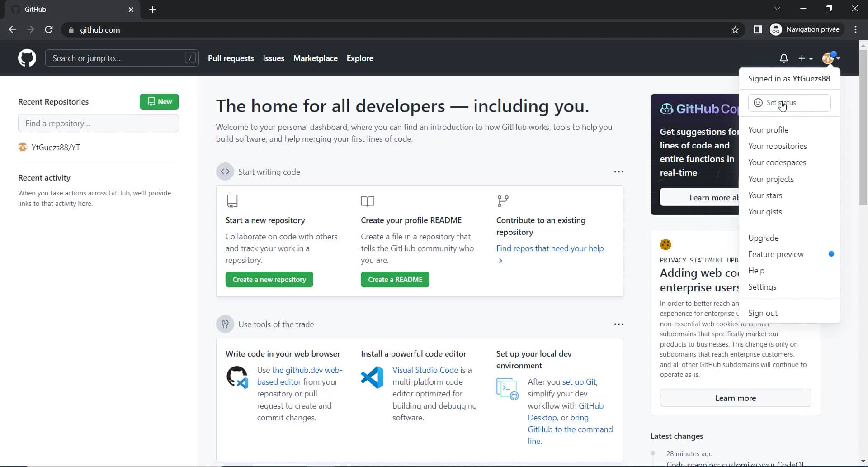Follow the Find repos that need your help link
The height and width of the screenshot is (467, 868).
550,248
